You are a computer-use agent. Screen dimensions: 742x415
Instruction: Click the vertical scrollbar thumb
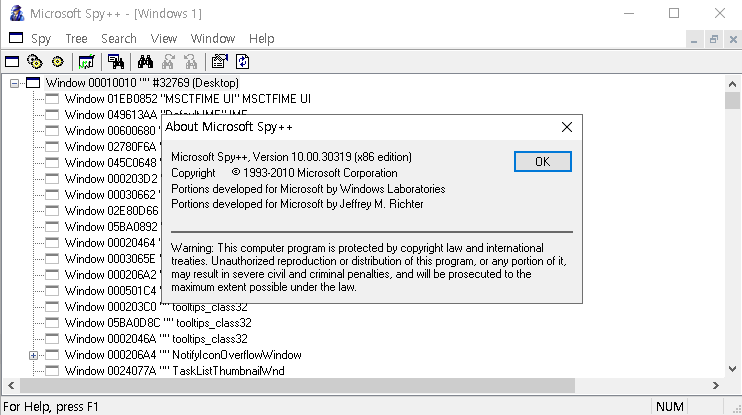[732, 101]
